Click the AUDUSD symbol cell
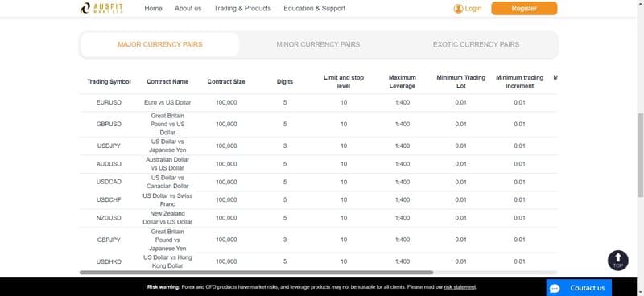The image size is (644, 296). [109, 164]
